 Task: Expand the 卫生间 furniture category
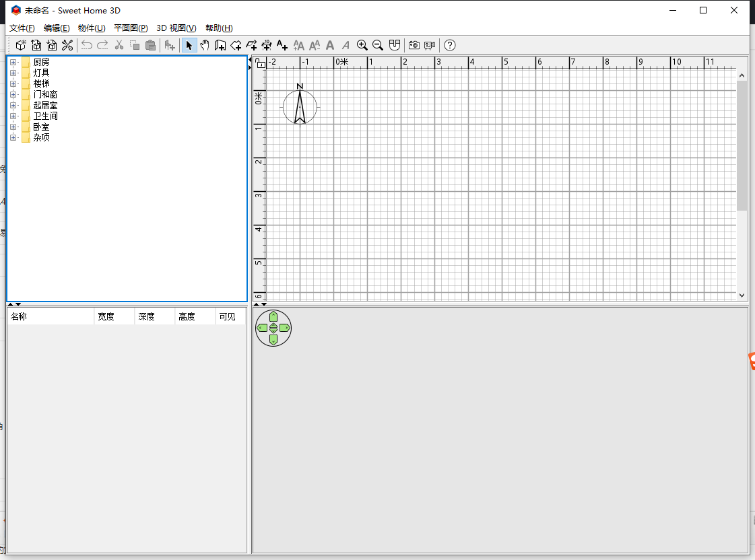pos(13,116)
